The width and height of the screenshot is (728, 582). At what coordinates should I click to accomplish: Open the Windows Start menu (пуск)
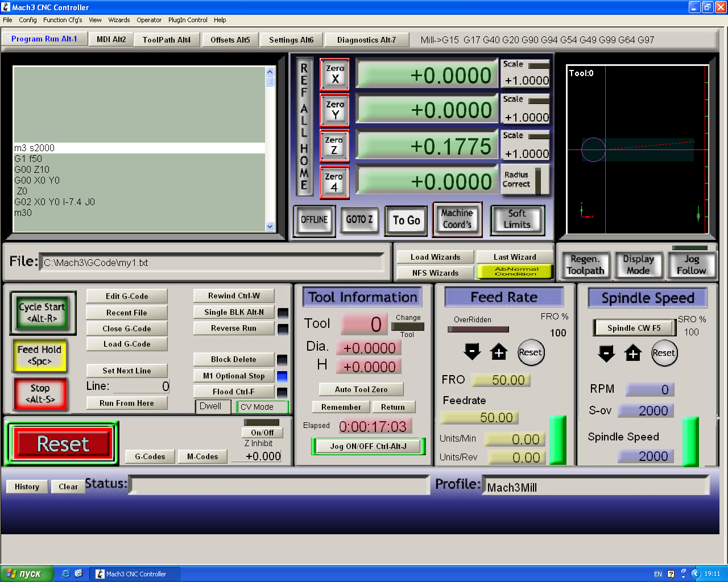(x=27, y=573)
